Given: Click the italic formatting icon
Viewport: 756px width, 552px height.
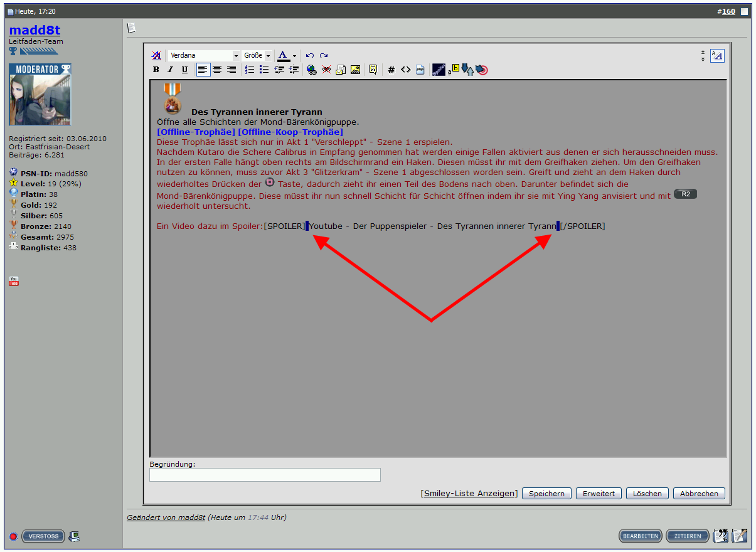Looking at the screenshot, I should tap(169, 70).
